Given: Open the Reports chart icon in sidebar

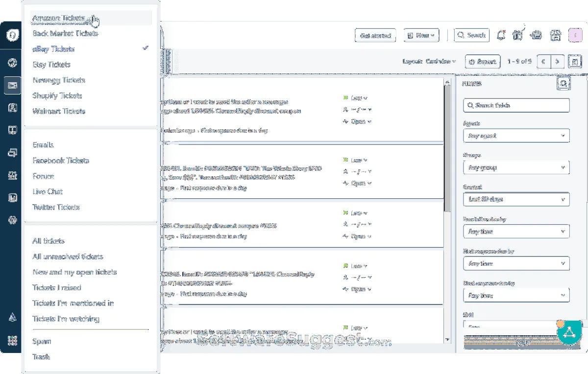Looking at the screenshot, I should point(13,198).
